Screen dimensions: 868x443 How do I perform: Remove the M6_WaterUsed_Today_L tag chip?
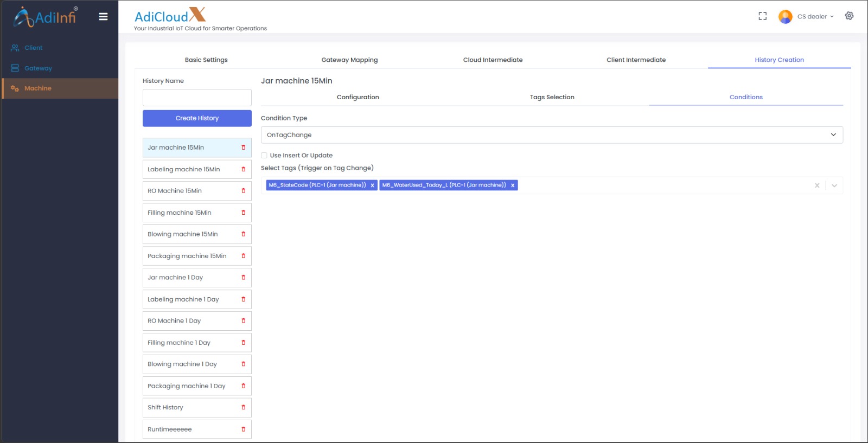(512, 185)
